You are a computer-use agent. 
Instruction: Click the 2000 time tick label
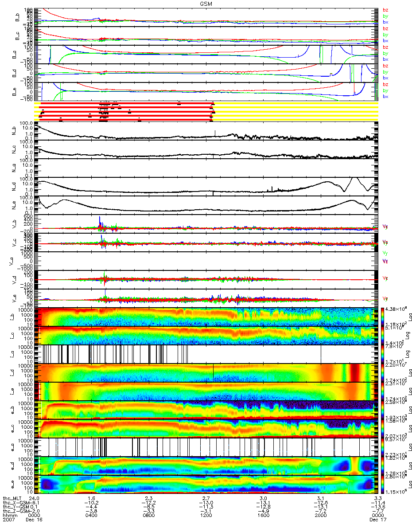pos(320,515)
